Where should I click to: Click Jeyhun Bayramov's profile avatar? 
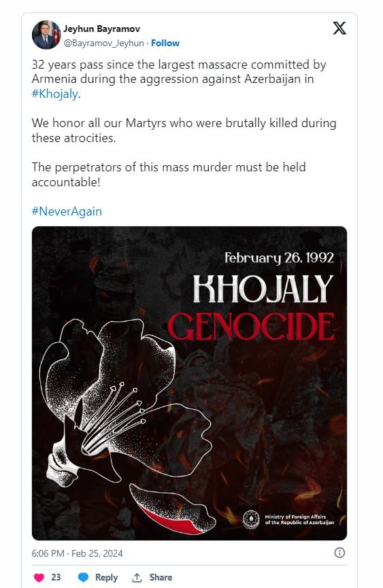click(46, 35)
